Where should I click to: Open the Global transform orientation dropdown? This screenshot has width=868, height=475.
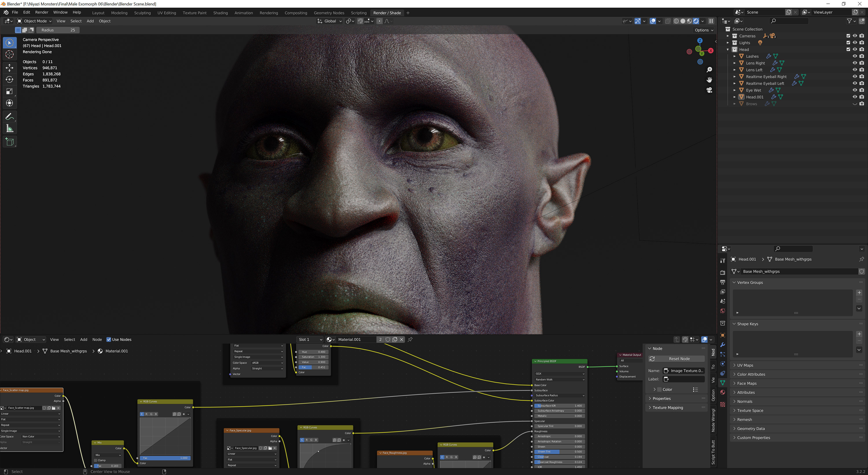pyautogui.click(x=330, y=21)
